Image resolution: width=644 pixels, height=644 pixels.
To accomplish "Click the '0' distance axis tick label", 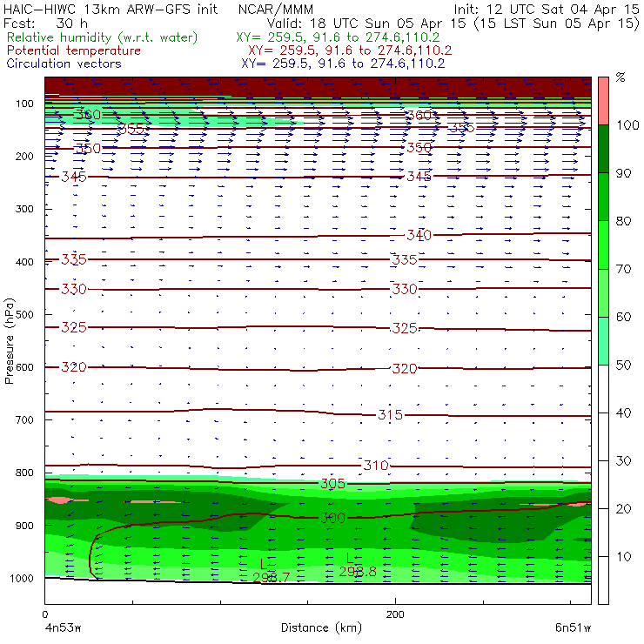I will [45, 614].
